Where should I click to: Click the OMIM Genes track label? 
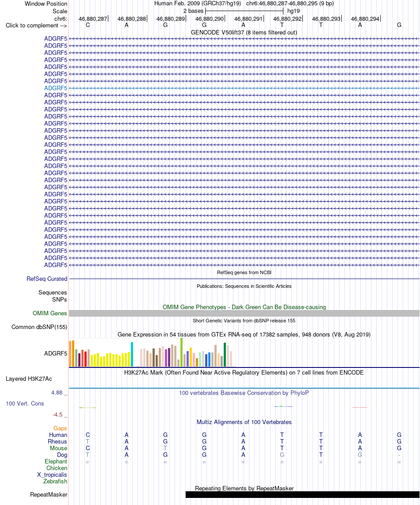50,314
